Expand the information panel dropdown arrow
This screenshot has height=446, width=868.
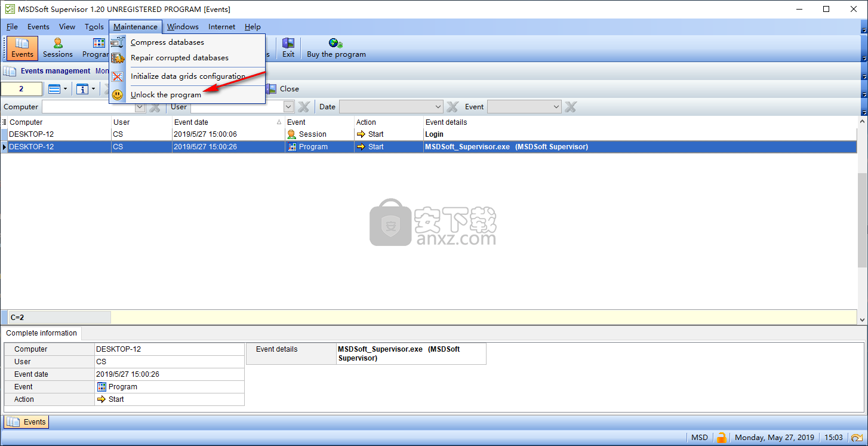tap(93, 89)
